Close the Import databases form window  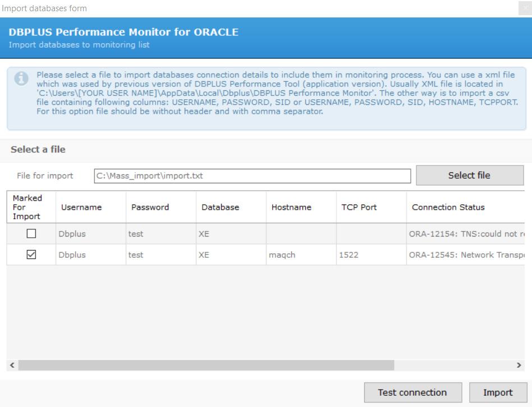point(525,8)
